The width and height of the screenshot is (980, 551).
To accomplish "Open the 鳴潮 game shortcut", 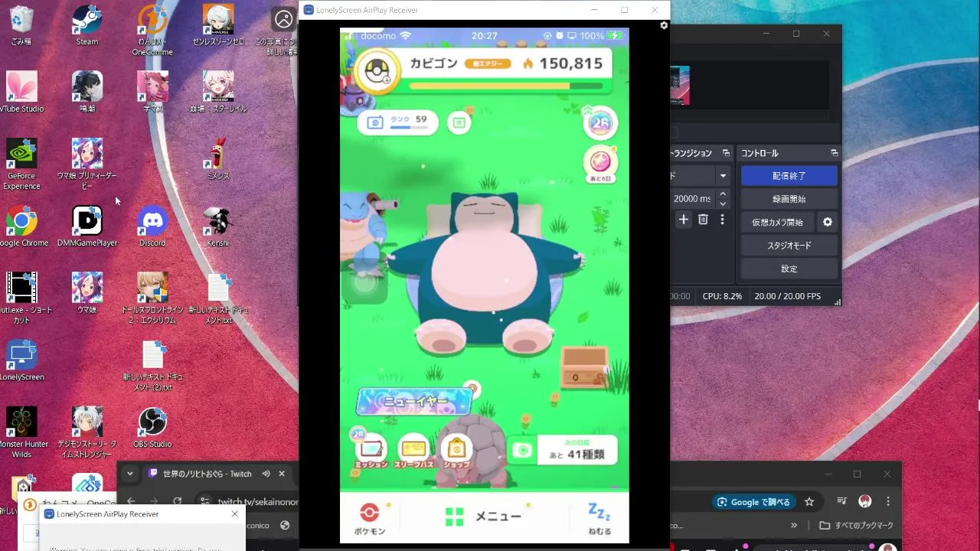I will pyautogui.click(x=87, y=92).
